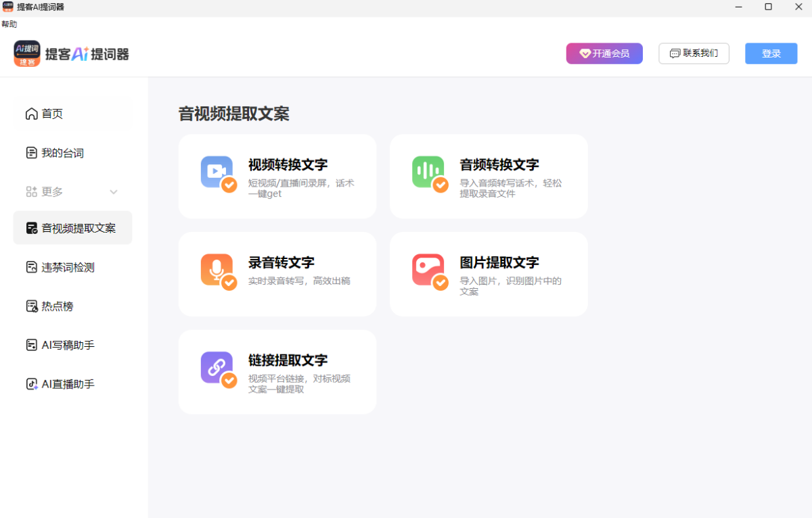Image resolution: width=812 pixels, height=518 pixels.
Task: Open AI写稿助手 in sidebar
Action: tap(72, 345)
